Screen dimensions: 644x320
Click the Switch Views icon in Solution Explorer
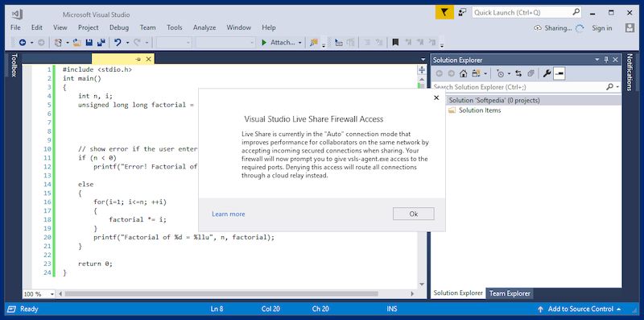pyautogui.click(x=476, y=73)
